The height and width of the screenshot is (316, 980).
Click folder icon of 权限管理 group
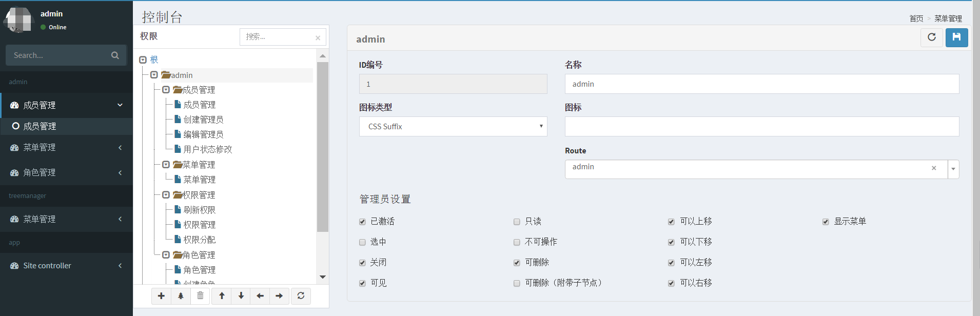click(x=178, y=195)
